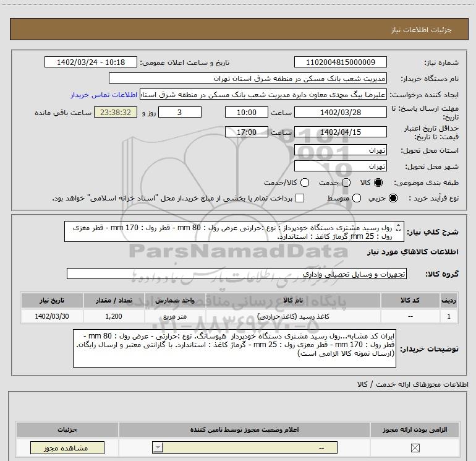
Task: Click the کد کالا column header
Action: click(410, 300)
